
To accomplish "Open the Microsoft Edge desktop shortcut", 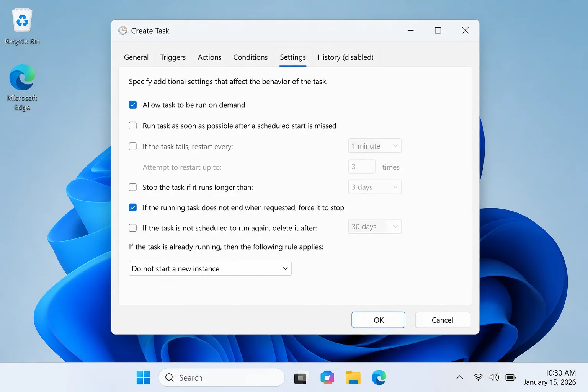I will coord(22,87).
